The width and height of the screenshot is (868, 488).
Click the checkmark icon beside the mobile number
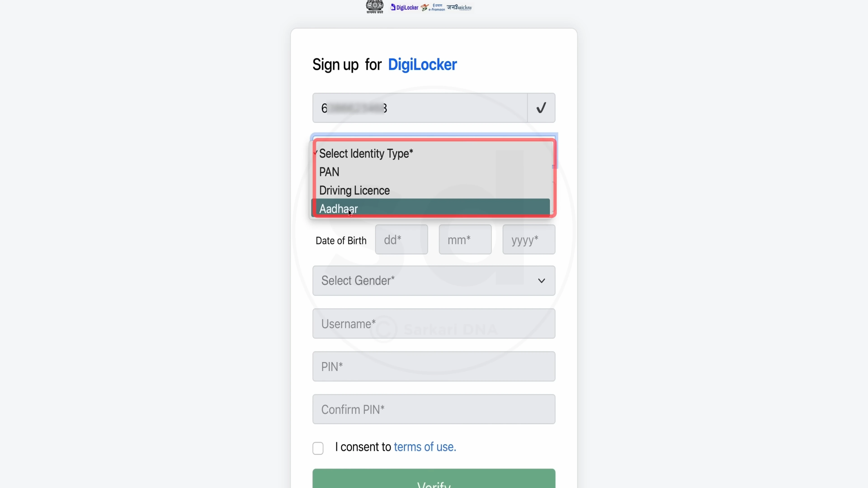pyautogui.click(x=541, y=108)
